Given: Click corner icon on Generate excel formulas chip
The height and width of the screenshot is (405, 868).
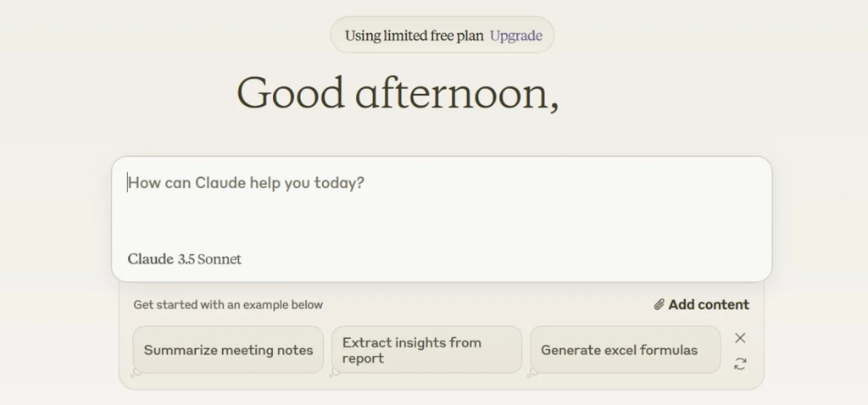Looking at the screenshot, I should [532, 372].
